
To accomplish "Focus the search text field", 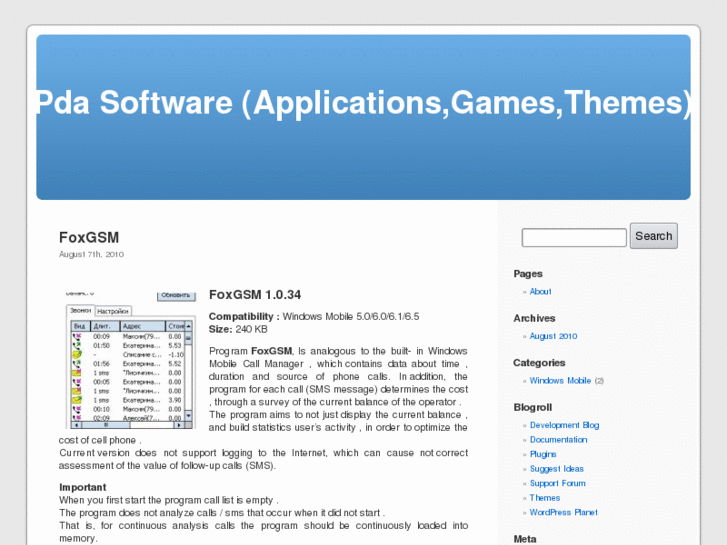I will pyautogui.click(x=574, y=237).
